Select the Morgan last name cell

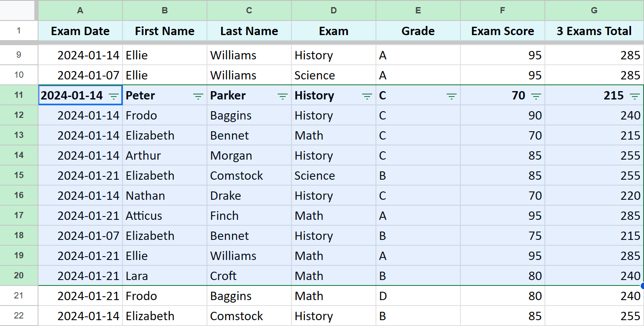coord(249,155)
